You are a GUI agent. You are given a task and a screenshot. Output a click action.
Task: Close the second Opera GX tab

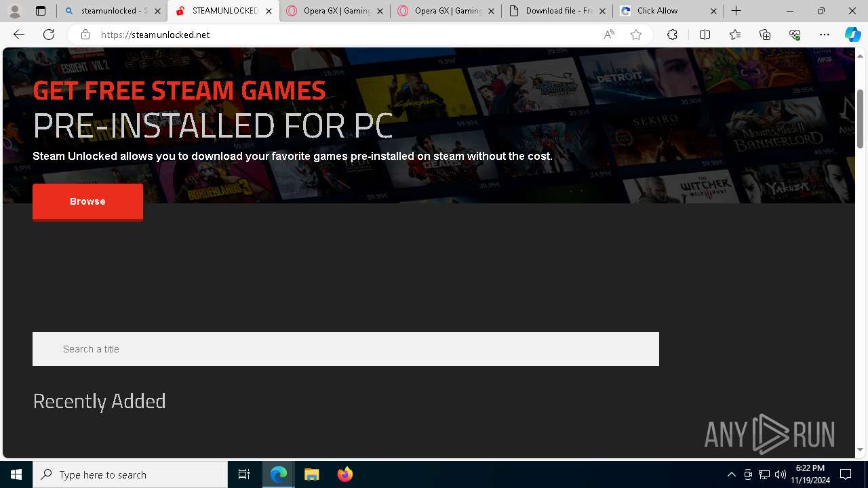[x=491, y=11]
